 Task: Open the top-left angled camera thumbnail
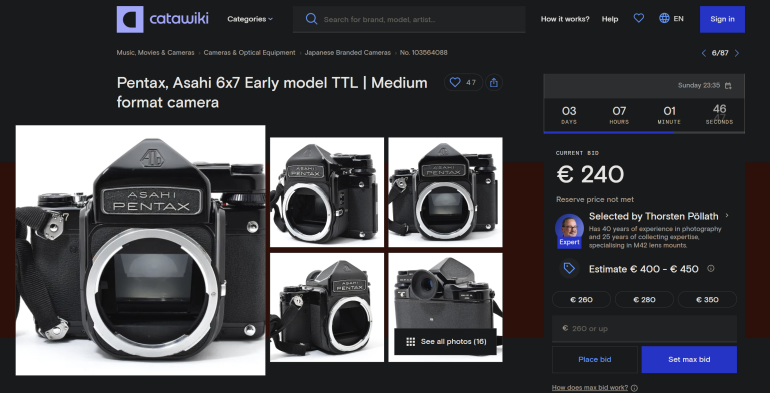[x=327, y=192]
